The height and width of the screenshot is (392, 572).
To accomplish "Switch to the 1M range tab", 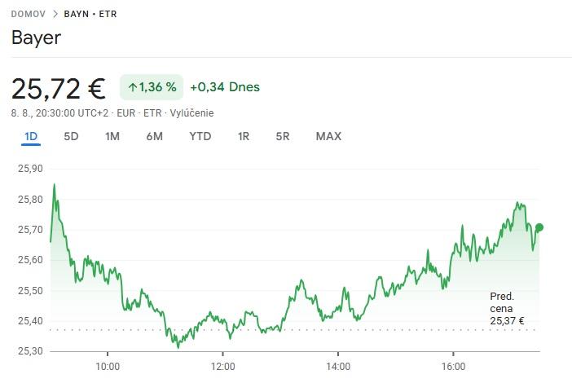I will tap(112, 136).
